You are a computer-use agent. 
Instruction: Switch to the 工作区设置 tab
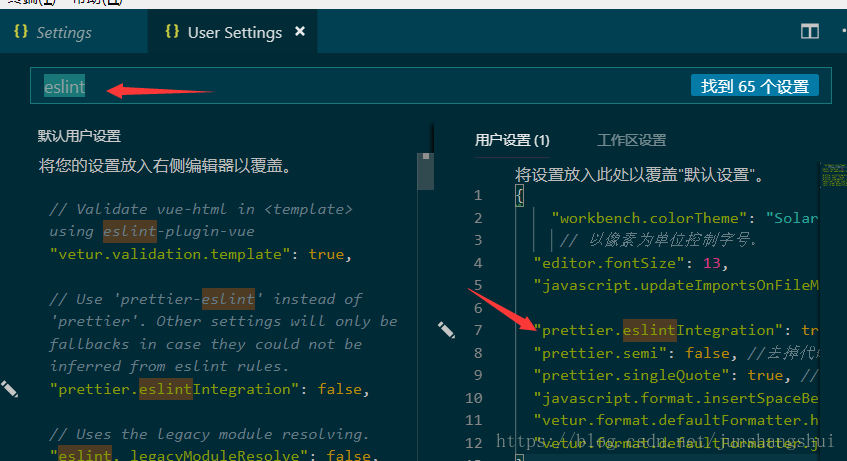(x=631, y=140)
